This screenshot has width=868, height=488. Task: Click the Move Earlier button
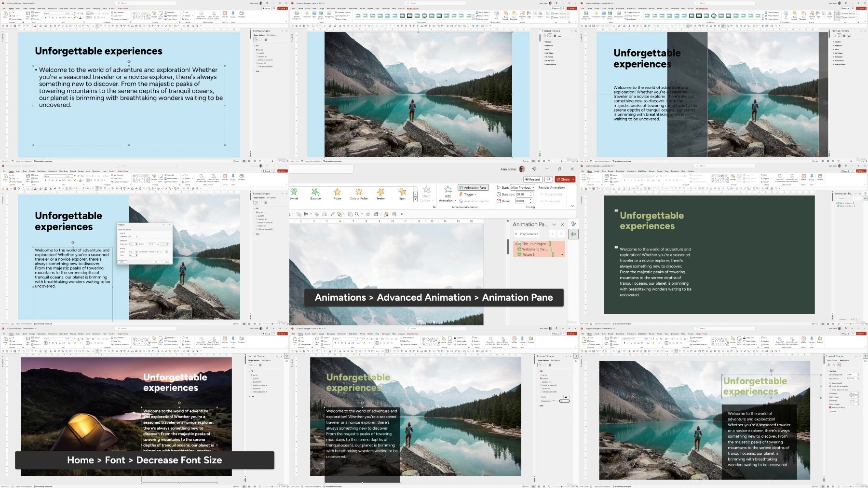pos(551,194)
